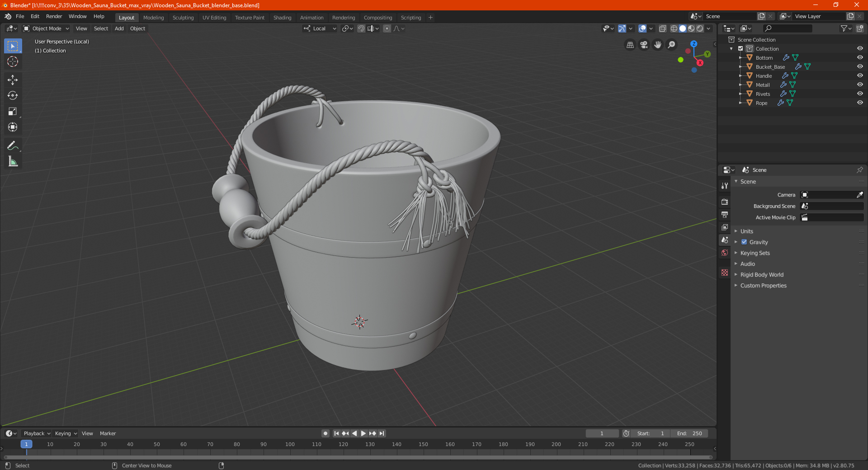Image resolution: width=868 pixels, height=470 pixels.
Task: Expand the Custom Properties panel
Action: [x=763, y=285]
